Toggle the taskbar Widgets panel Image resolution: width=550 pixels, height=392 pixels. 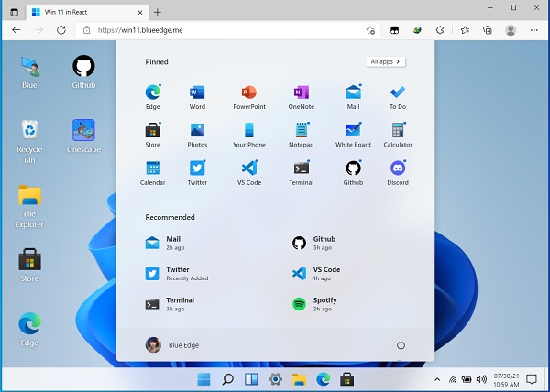250,378
